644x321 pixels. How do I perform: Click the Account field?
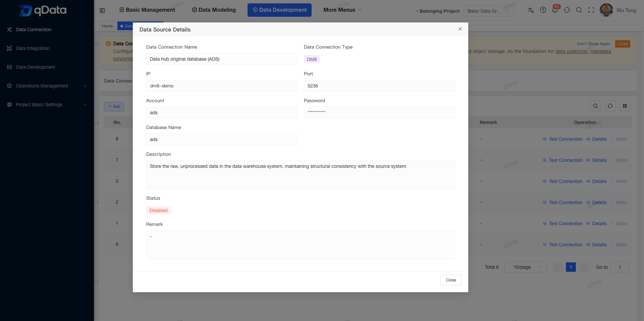click(x=222, y=113)
